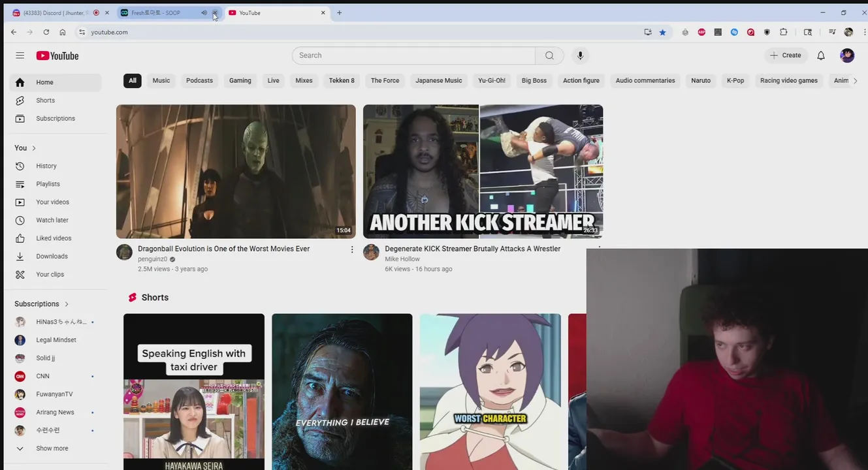Click the Create button
Viewport: 868px width, 470px height.
pos(786,55)
